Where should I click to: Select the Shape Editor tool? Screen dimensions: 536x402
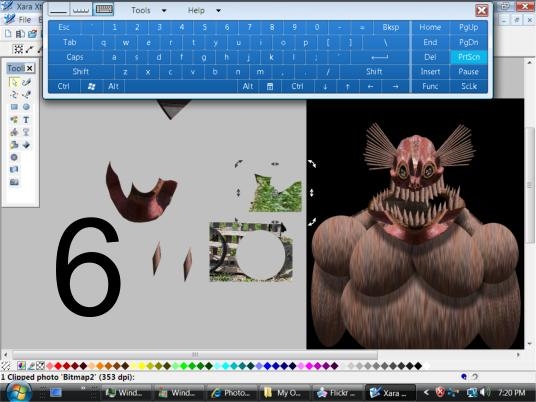pyautogui.click(x=14, y=95)
